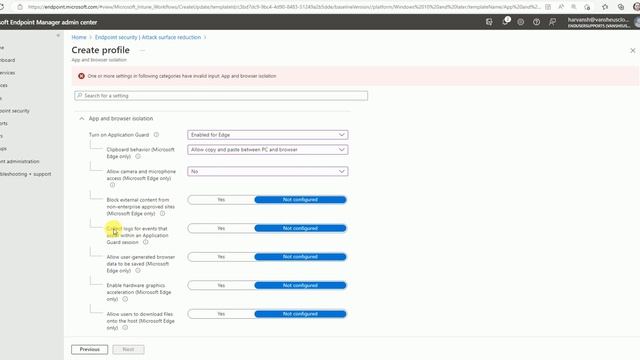Open services item in left navigation

click(x=7, y=73)
